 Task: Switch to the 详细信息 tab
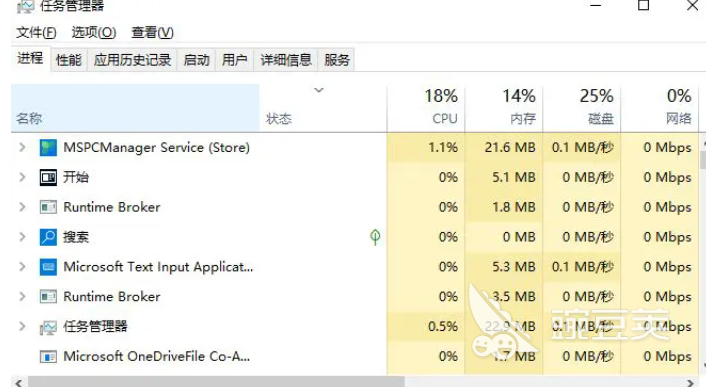[x=286, y=60]
